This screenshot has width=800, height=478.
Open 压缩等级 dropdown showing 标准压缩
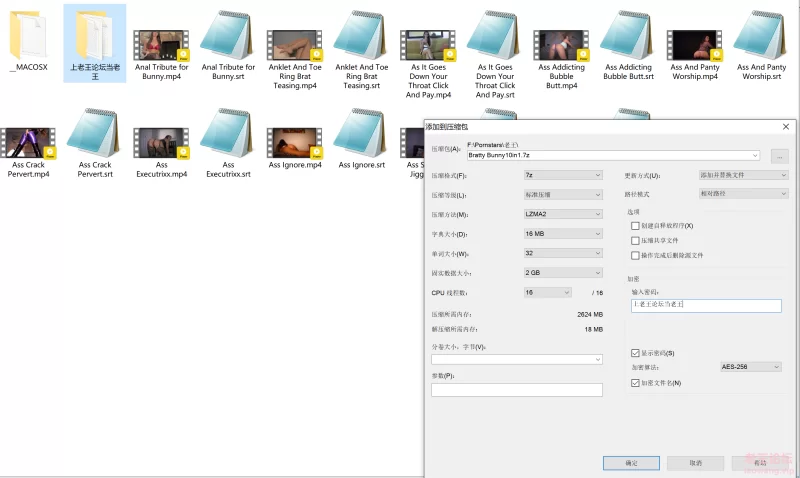[x=563, y=194]
